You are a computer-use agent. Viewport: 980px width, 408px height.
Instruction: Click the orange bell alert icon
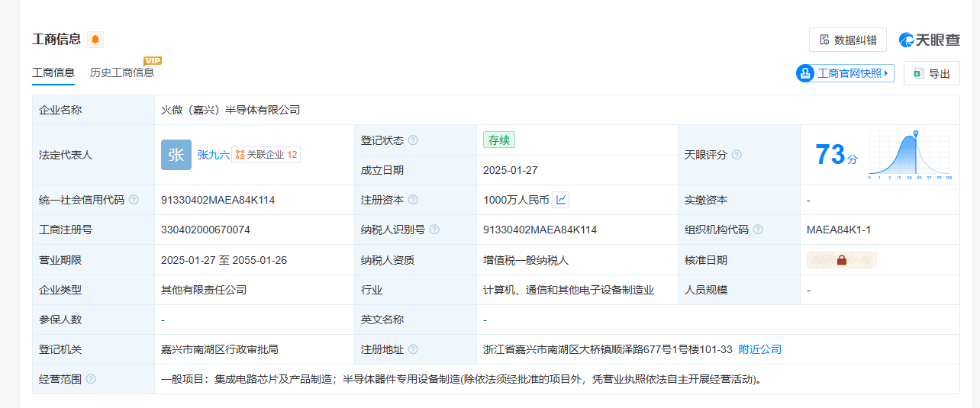(95, 40)
